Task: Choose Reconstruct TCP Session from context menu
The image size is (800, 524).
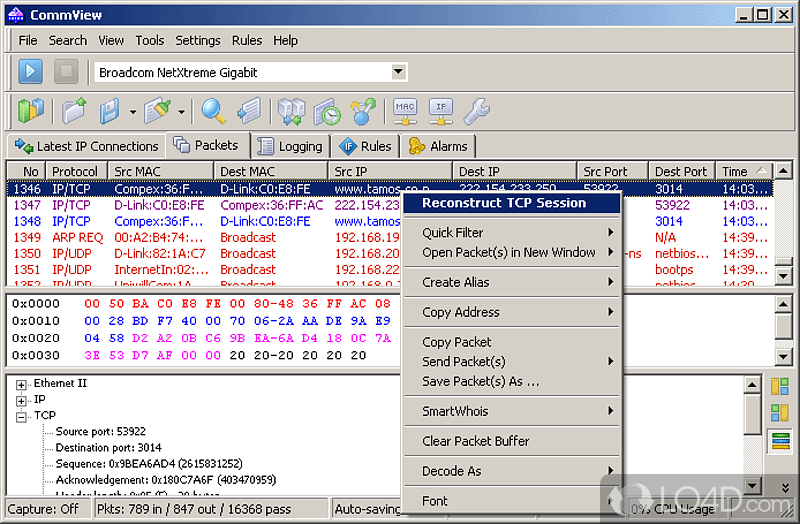Action: coord(504,203)
